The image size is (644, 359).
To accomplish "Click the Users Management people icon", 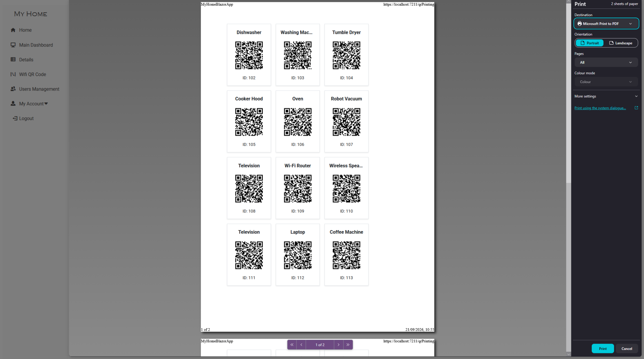I will [13, 89].
